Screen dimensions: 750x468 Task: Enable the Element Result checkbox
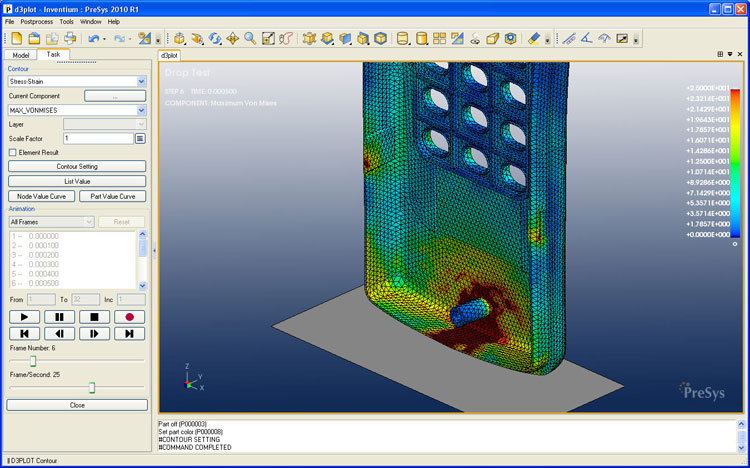(12, 152)
